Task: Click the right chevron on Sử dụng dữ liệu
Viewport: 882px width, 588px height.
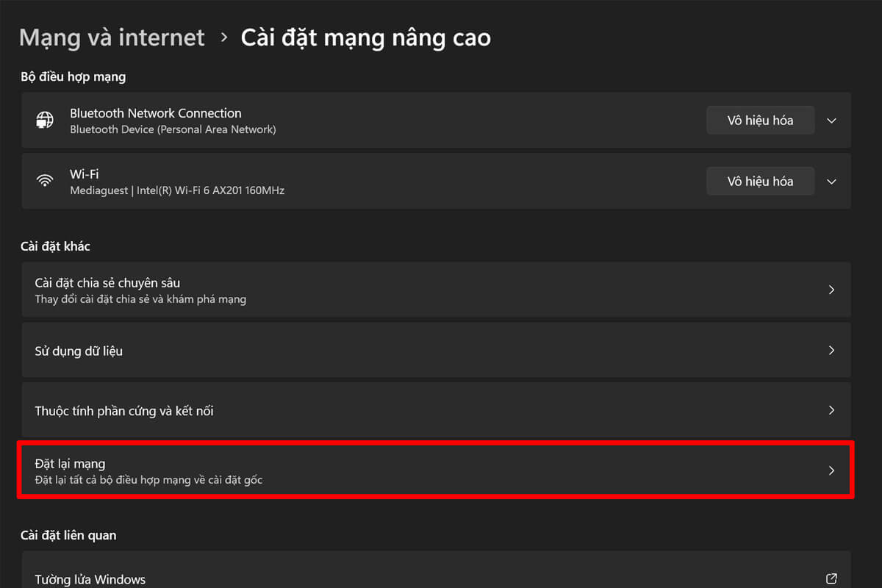Action: click(x=831, y=350)
